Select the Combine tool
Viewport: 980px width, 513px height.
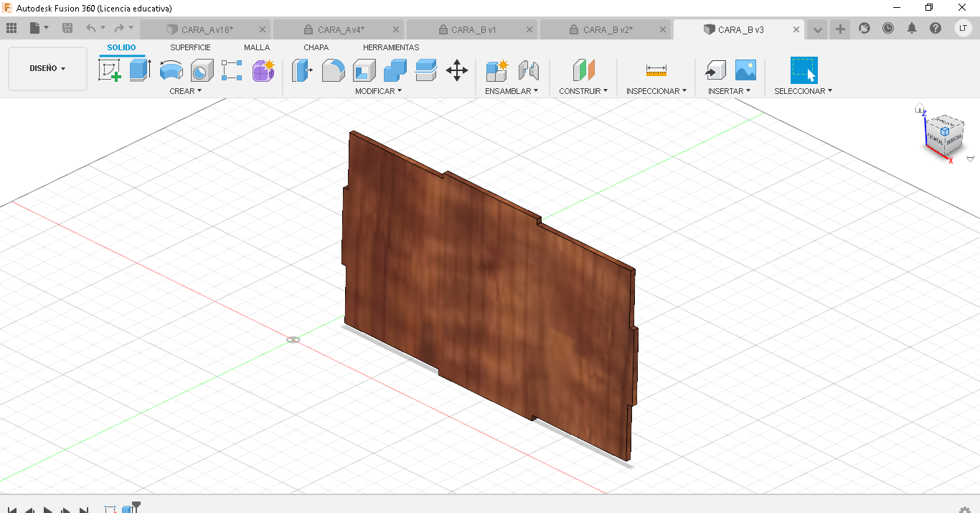click(x=395, y=70)
